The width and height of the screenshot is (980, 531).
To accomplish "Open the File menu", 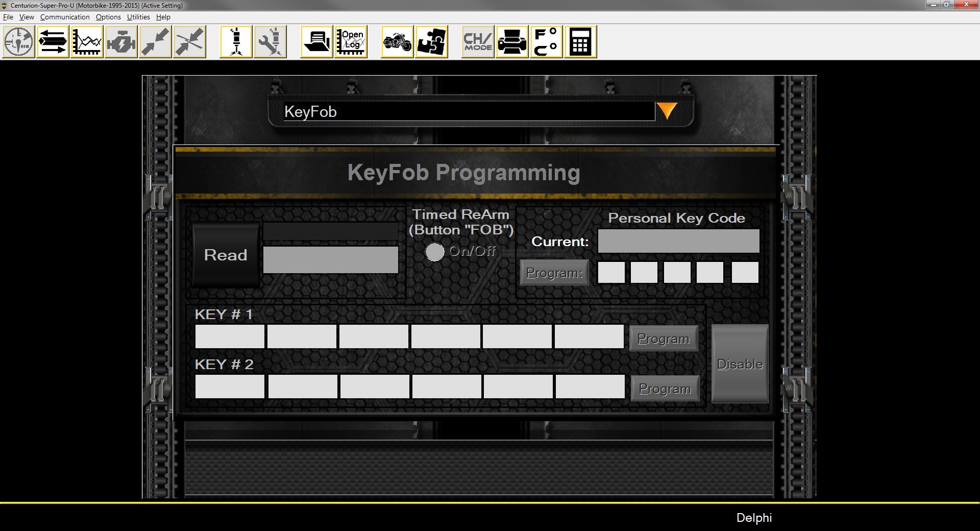I will (x=8, y=17).
